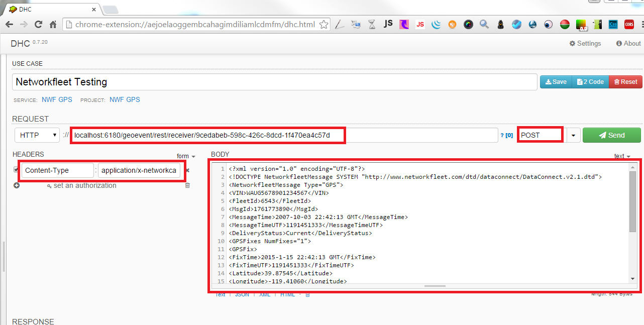Viewport: 644px width, 325px height.
Task: Clear body with the trash icon
Action: (x=308, y=295)
